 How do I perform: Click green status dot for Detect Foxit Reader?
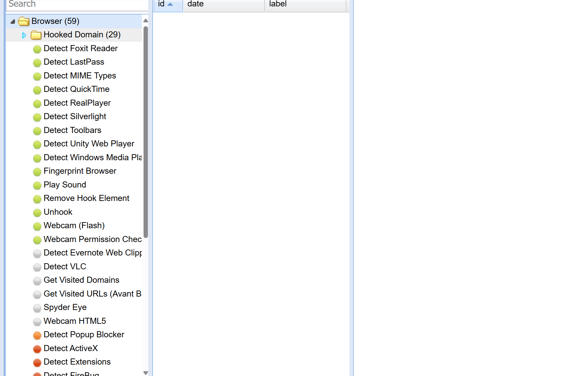point(37,49)
